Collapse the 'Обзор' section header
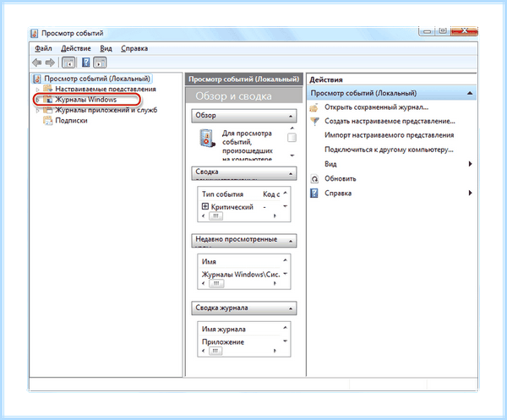 [x=244, y=116]
